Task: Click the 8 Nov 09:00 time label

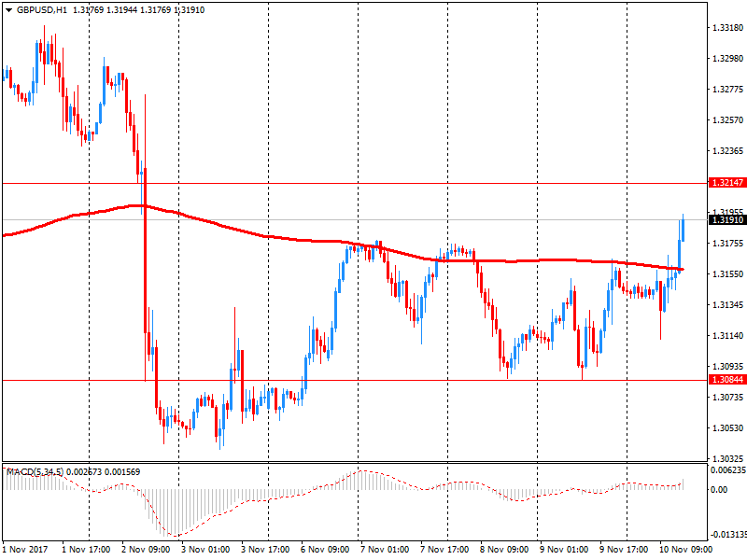Action: click(504, 549)
